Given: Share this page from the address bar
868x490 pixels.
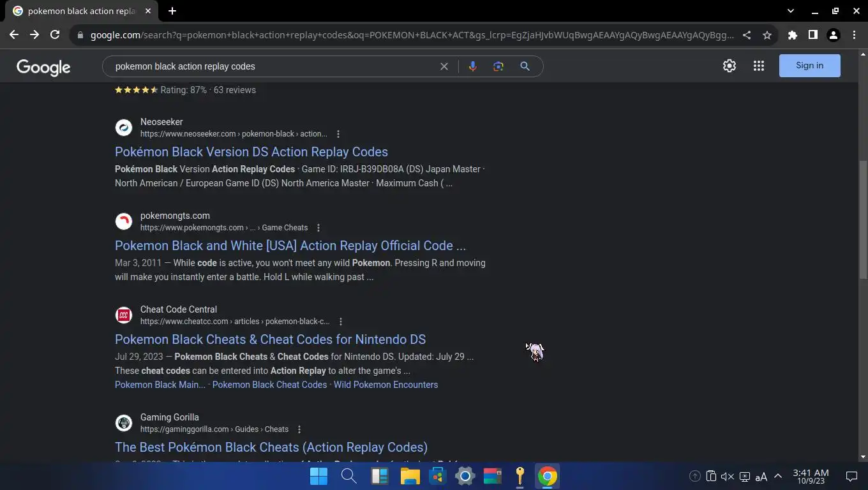Looking at the screenshot, I should tap(747, 35).
